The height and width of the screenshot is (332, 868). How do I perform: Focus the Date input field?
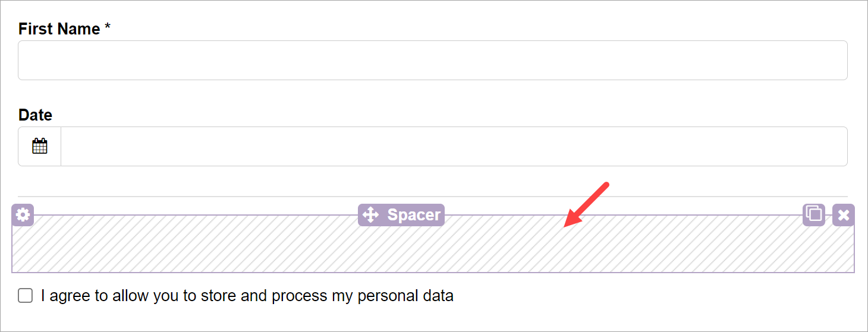pos(454,146)
